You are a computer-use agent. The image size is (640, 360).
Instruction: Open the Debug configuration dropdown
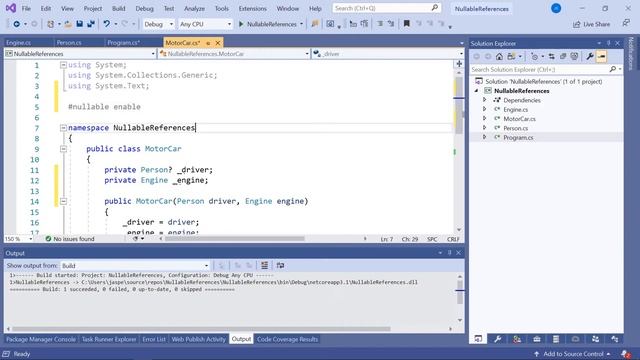click(x=158, y=24)
